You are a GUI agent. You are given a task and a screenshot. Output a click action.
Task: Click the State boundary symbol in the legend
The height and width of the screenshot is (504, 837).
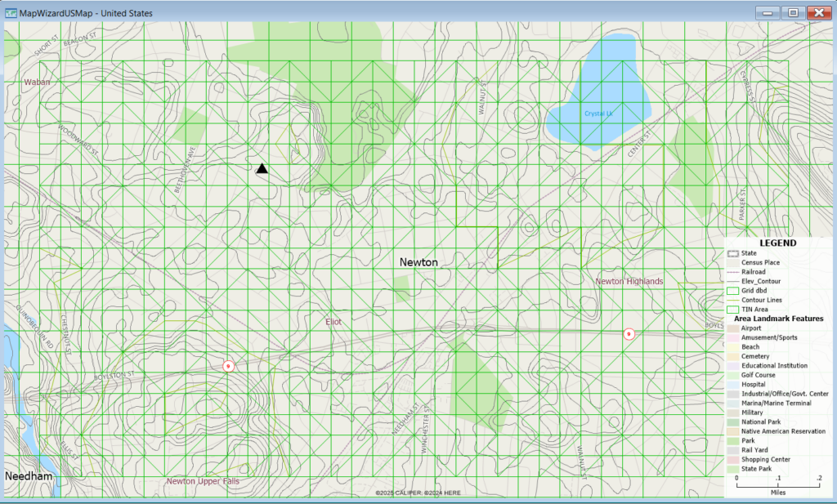pyautogui.click(x=733, y=253)
